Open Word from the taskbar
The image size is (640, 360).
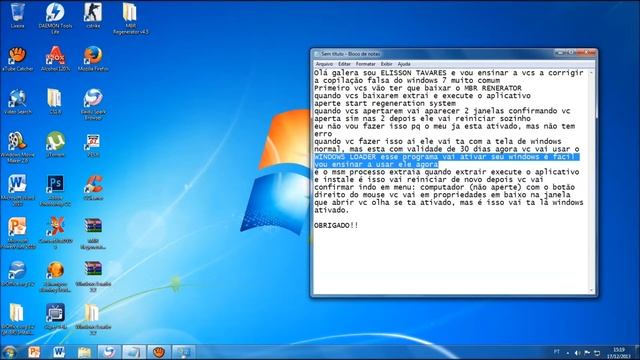click(x=59, y=352)
